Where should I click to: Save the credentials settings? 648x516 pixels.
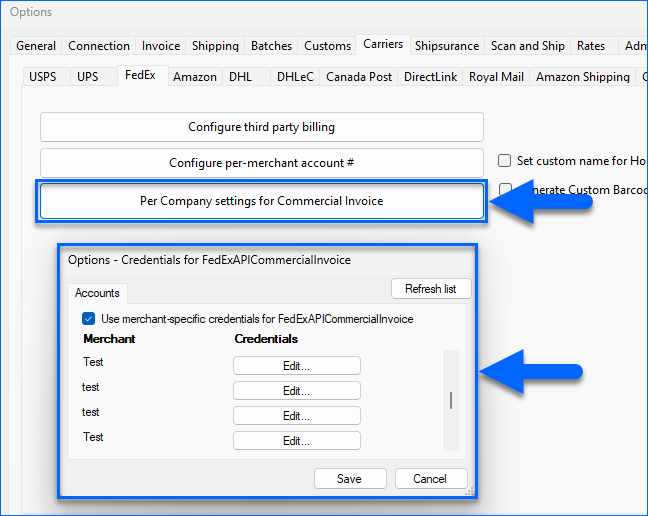(350, 478)
